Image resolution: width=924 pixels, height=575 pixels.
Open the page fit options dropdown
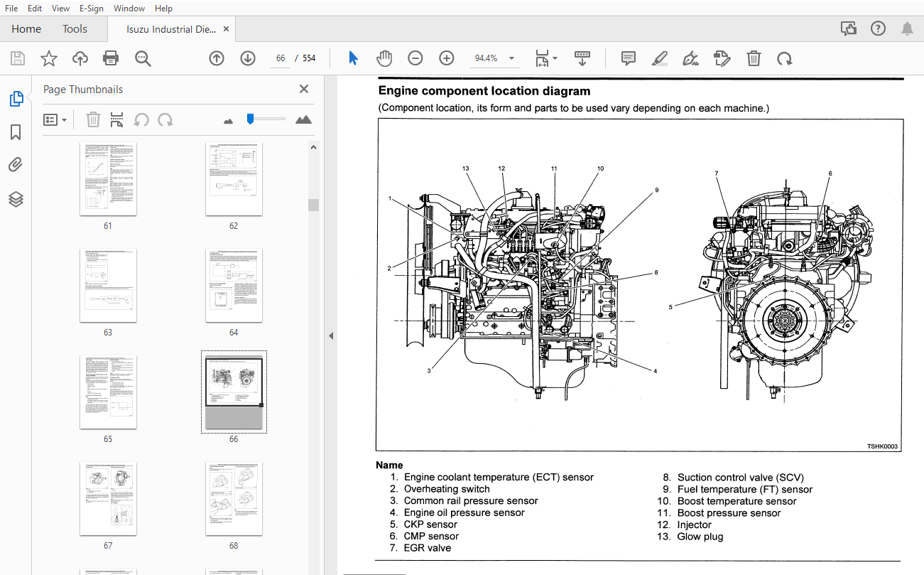tap(546, 58)
